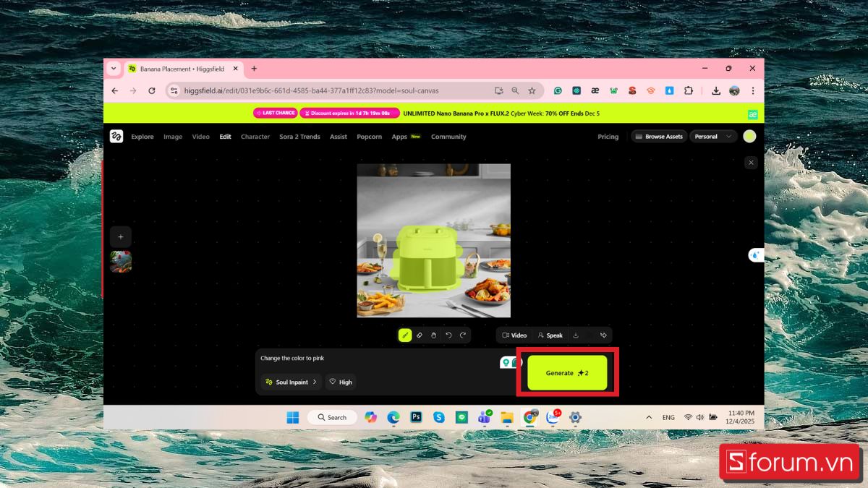Select the hand pan tool

(x=433, y=335)
